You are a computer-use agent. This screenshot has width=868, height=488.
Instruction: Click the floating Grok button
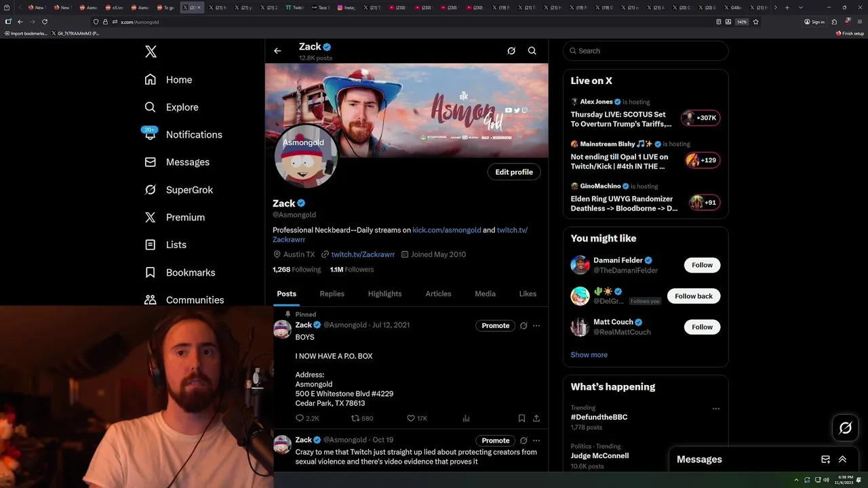point(846,428)
